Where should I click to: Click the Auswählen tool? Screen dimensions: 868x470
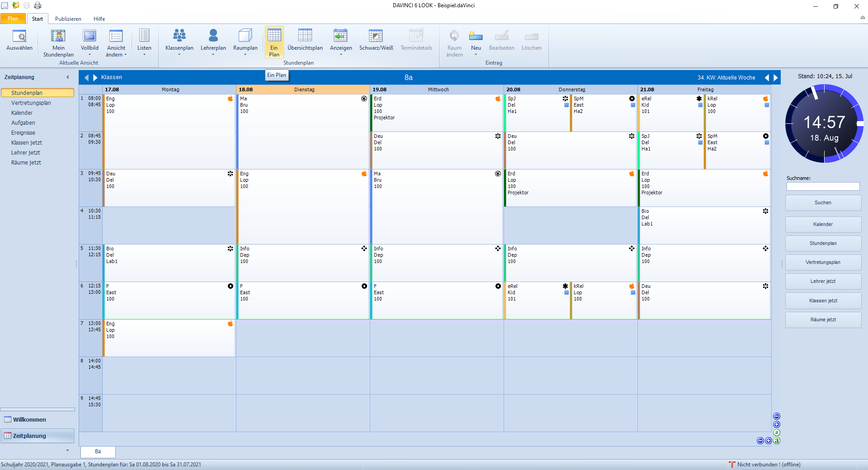(19, 40)
